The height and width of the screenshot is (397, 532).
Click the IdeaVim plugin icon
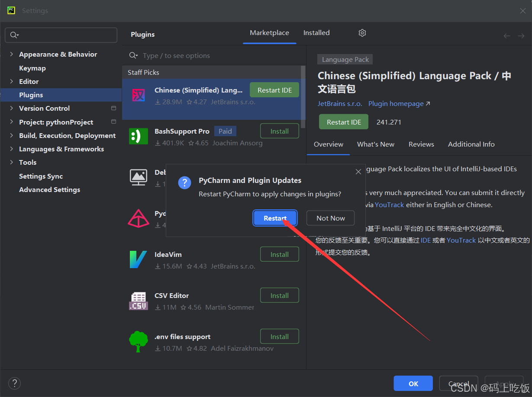[139, 259]
